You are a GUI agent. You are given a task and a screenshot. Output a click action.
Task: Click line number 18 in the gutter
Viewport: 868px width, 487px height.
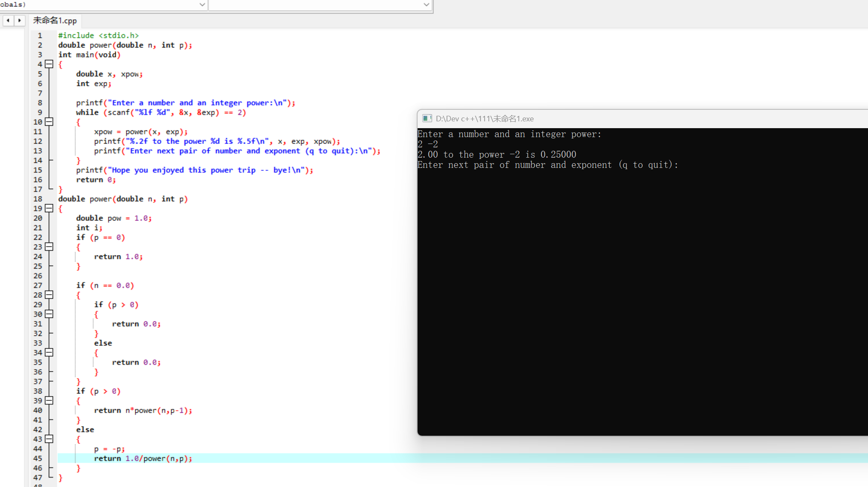coord(38,199)
